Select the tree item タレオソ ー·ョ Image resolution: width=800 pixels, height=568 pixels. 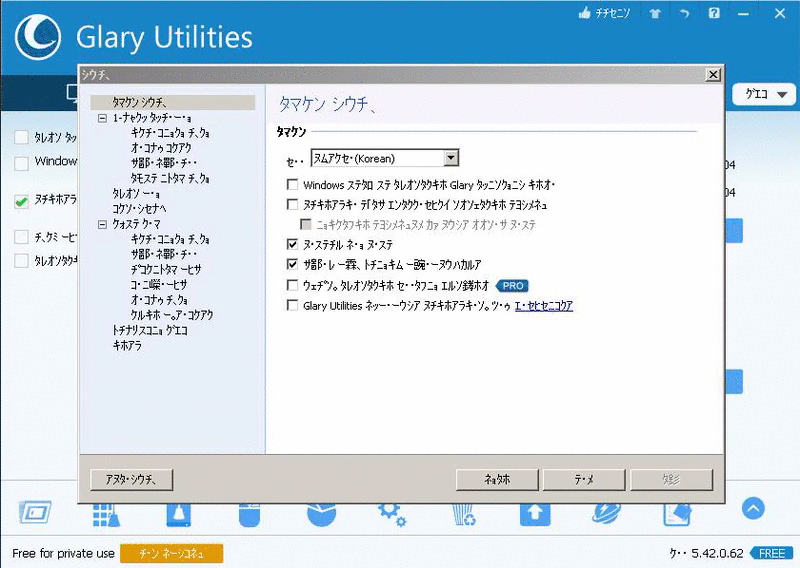click(136, 194)
